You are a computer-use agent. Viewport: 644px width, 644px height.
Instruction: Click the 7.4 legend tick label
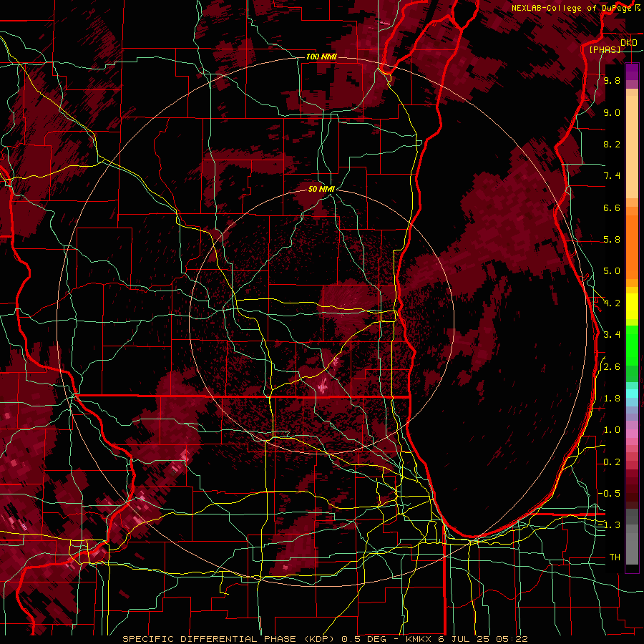(x=612, y=176)
